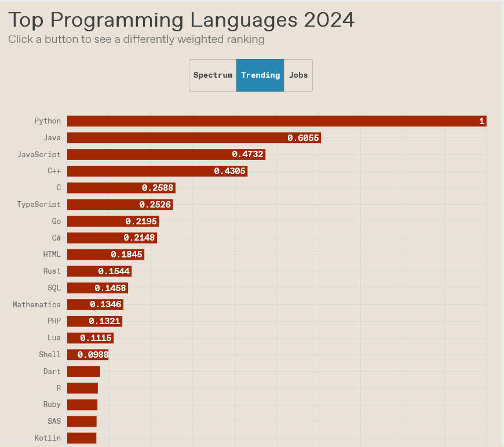The width and height of the screenshot is (504, 447).
Task: Click the Kotlin language label
Action: [48, 438]
